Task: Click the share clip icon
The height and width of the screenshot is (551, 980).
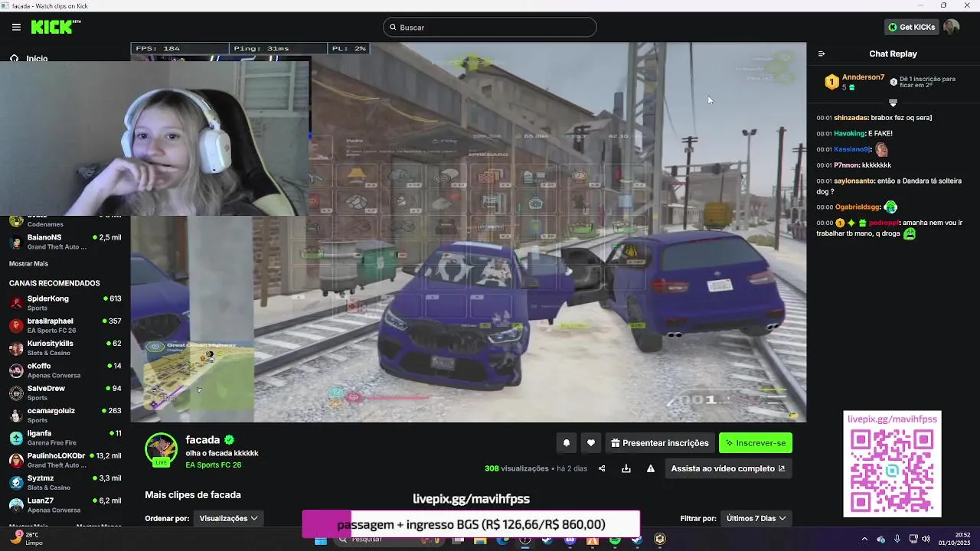Action: point(602,468)
